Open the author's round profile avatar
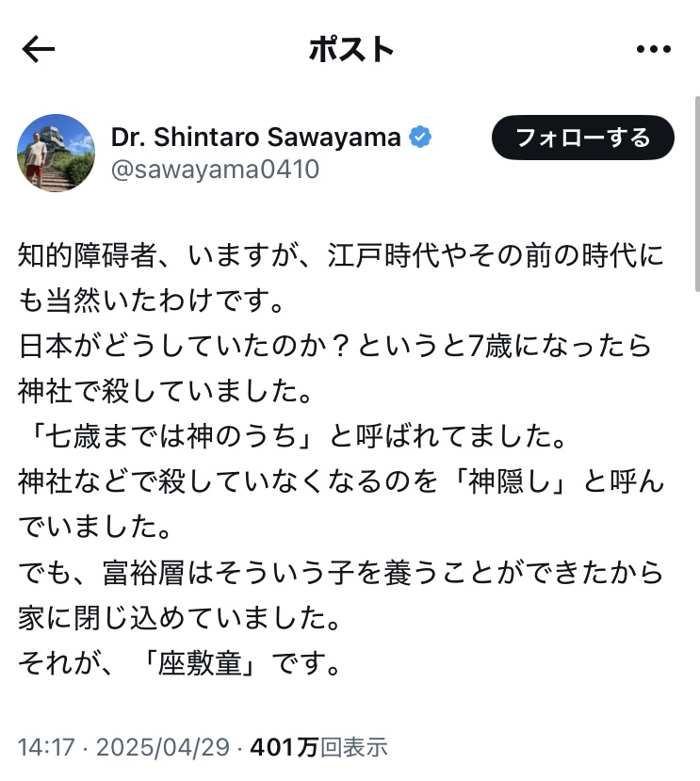This screenshot has width=700, height=781. pos(56,153)
